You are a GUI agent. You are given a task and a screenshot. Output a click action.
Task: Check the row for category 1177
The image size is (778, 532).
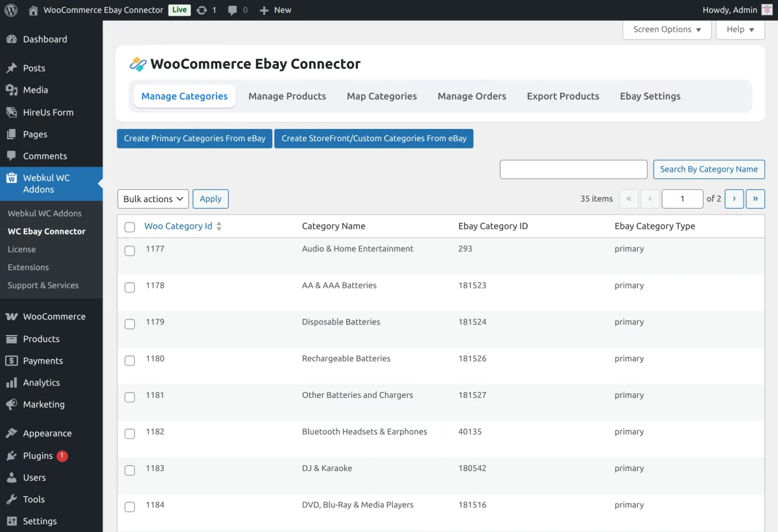[130, 251]
